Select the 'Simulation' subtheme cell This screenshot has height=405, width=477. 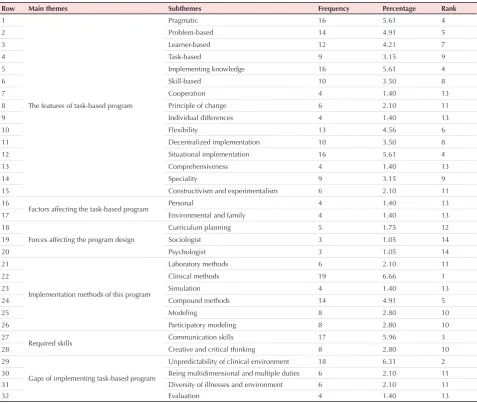(x=184, y=288)
